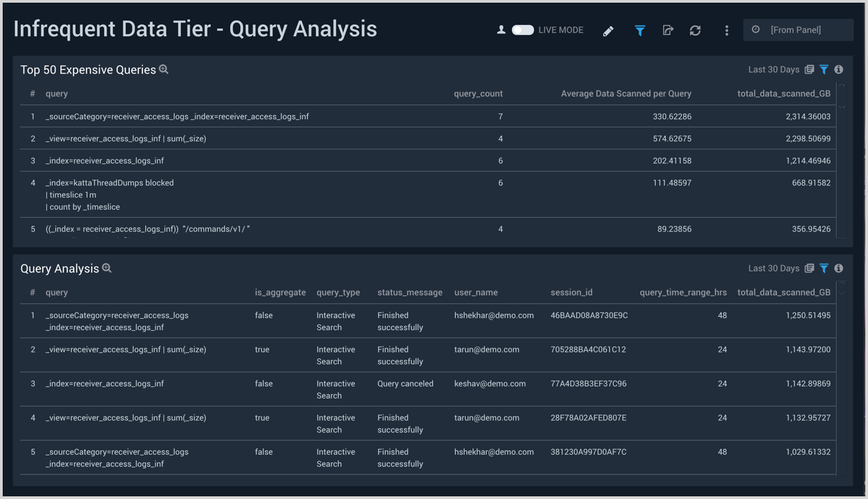868x499 pixels.
Task: Open the Last 30 Days time range on Top 50 panel
Action: [x=773, y=69]
